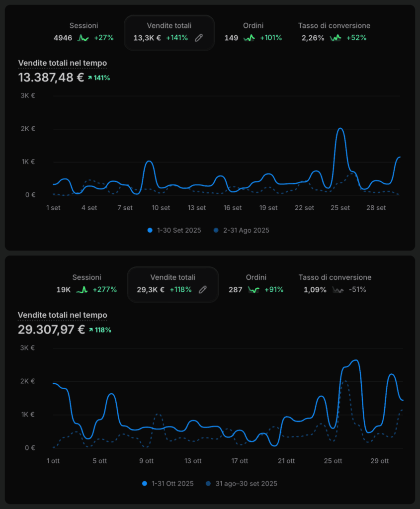Click the pencil edit icon beside 13,3K €

[199, 38]
